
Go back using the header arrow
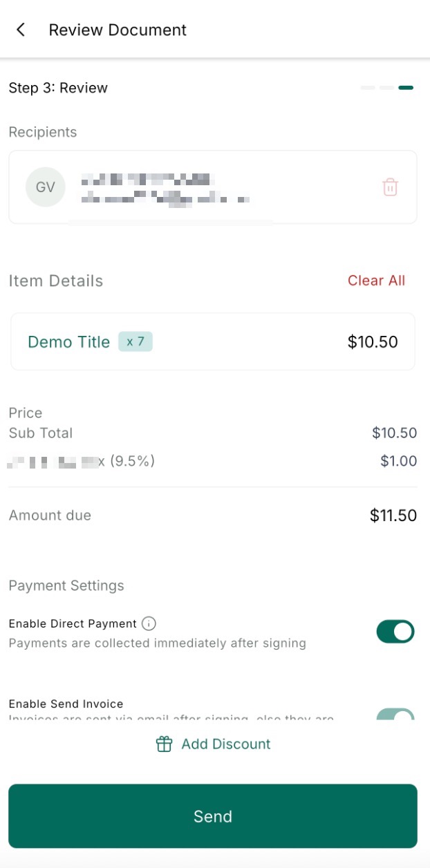(x=21, y=30)
